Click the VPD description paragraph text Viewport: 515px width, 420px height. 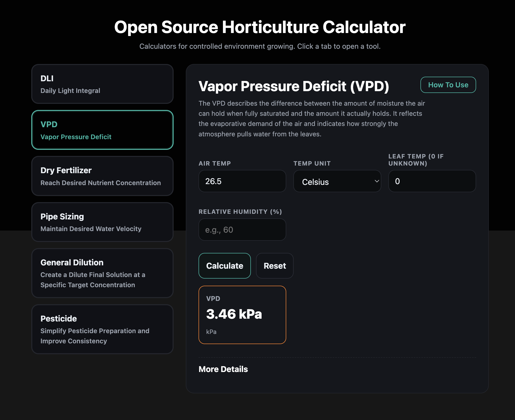(x=311, y=119)
